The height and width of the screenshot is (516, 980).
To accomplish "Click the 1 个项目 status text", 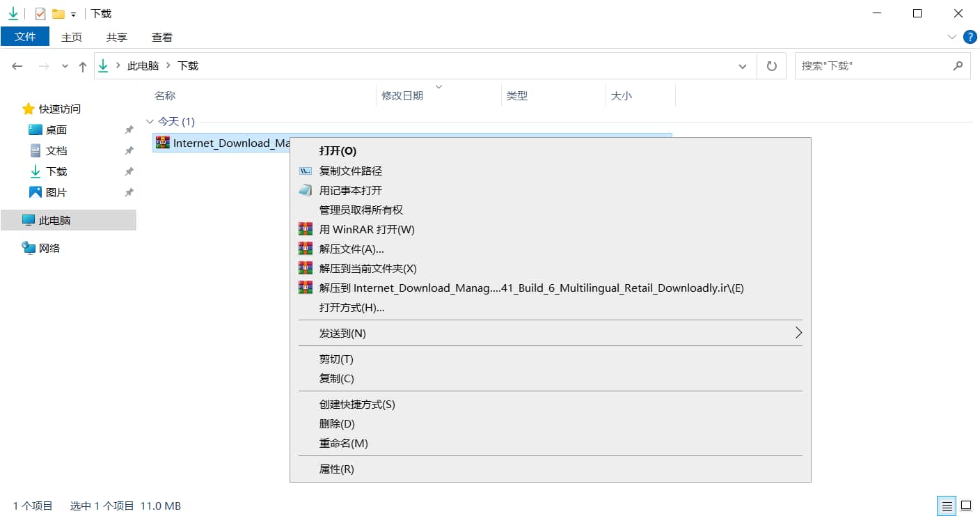I will [x=33, y=506].
